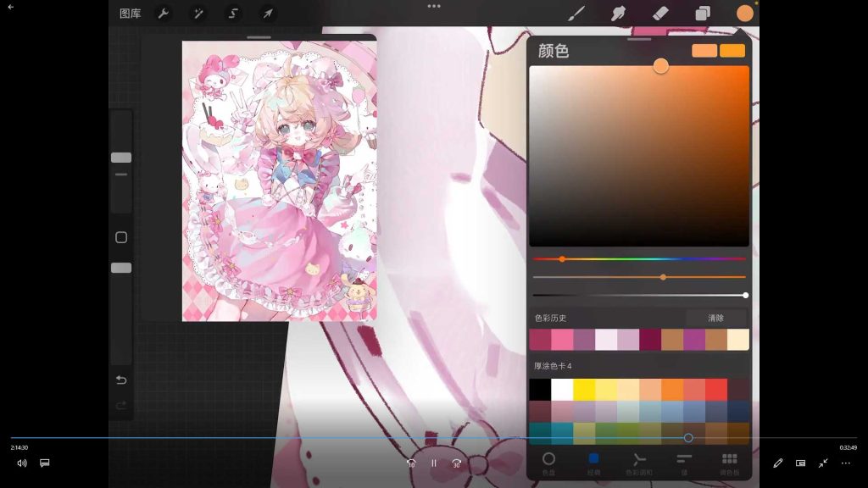Tap the square Modify button in sidebar

point(121,237)
